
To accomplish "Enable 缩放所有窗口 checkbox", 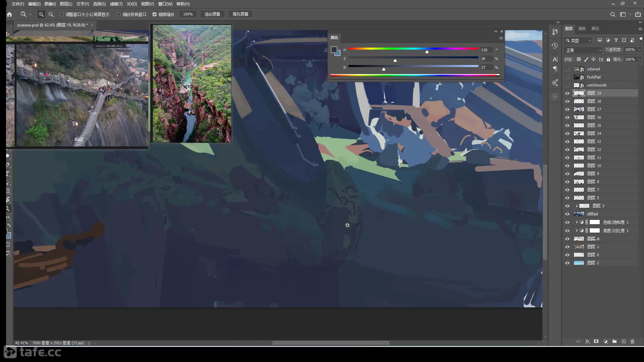I will pyautogui.click(x=119, y=14).
